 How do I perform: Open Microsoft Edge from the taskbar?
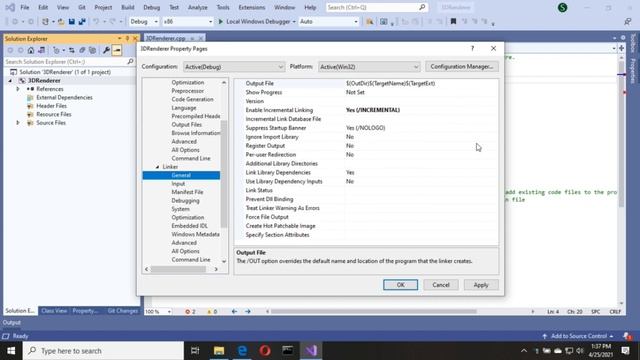pos(242,351)
